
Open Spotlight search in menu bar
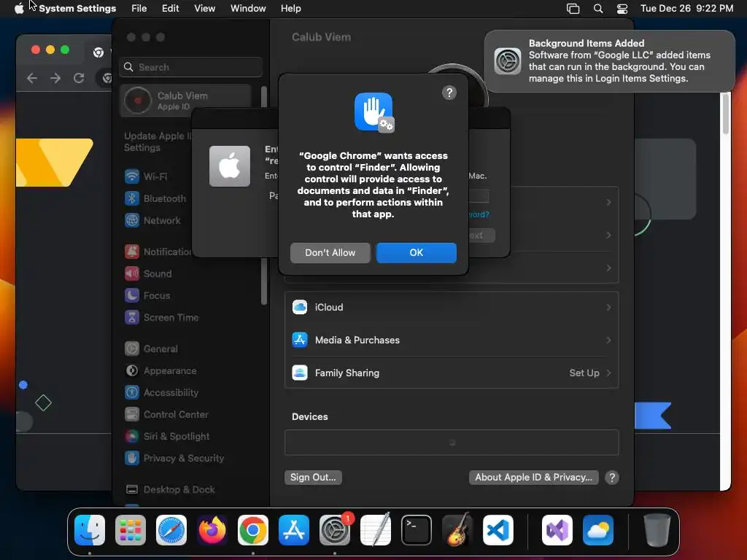[598, 9]
